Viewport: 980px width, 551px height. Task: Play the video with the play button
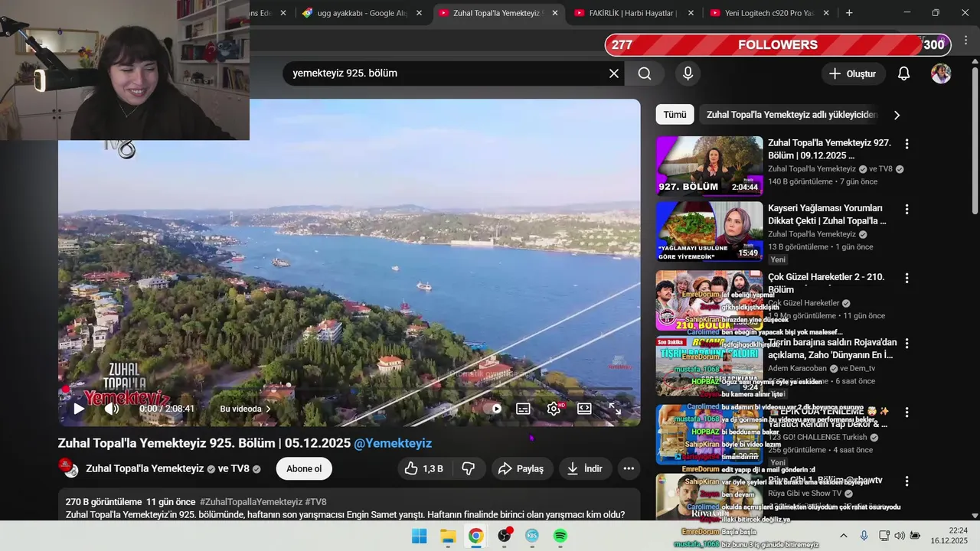pyautogui.click(x=79, y=409)
